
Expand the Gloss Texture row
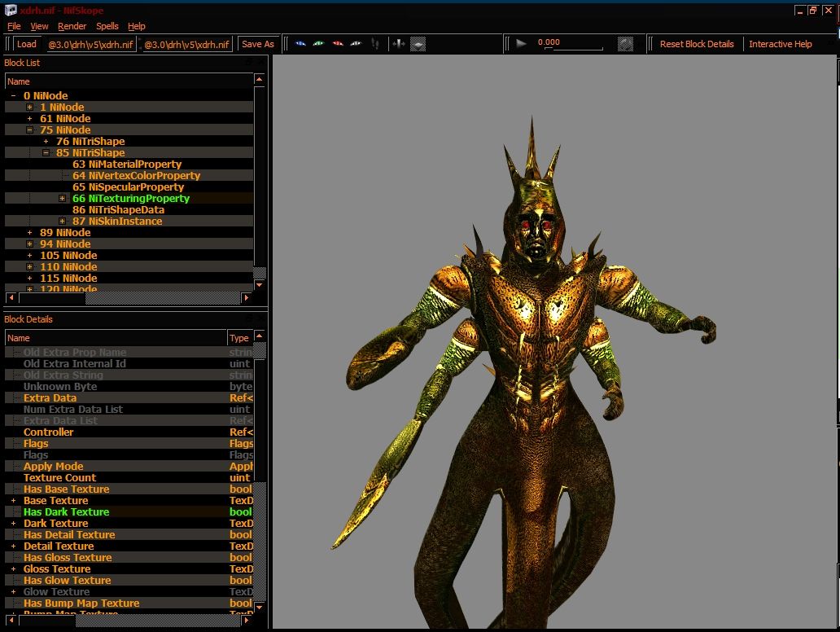click(13, 568)
